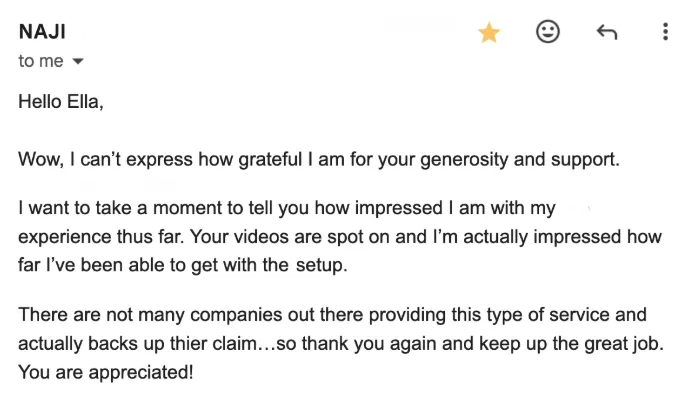Reply using the arrow icon
Viewport: 693px width, 404px height.
[x=607, y=33]
